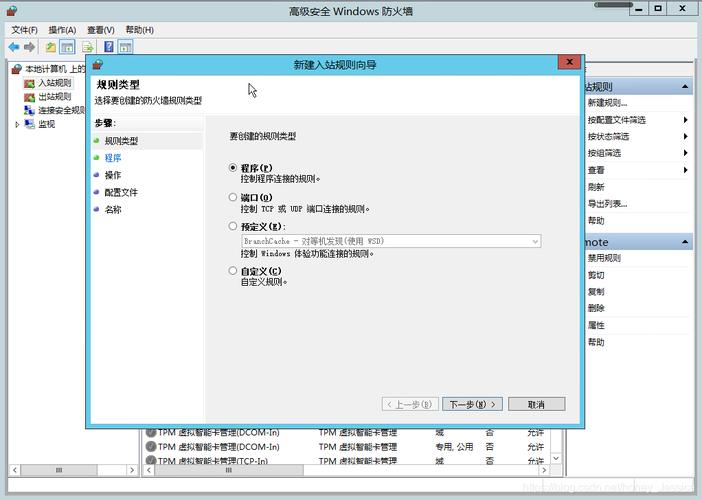
Task: Close the 新建入站规则向导 dialog
Action: tap(569, 62)
